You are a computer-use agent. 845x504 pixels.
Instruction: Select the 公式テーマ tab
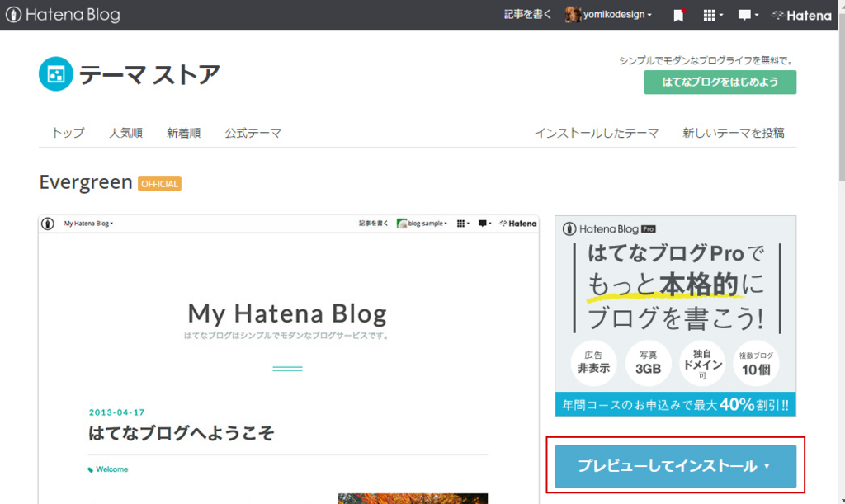tap(253, 133)
